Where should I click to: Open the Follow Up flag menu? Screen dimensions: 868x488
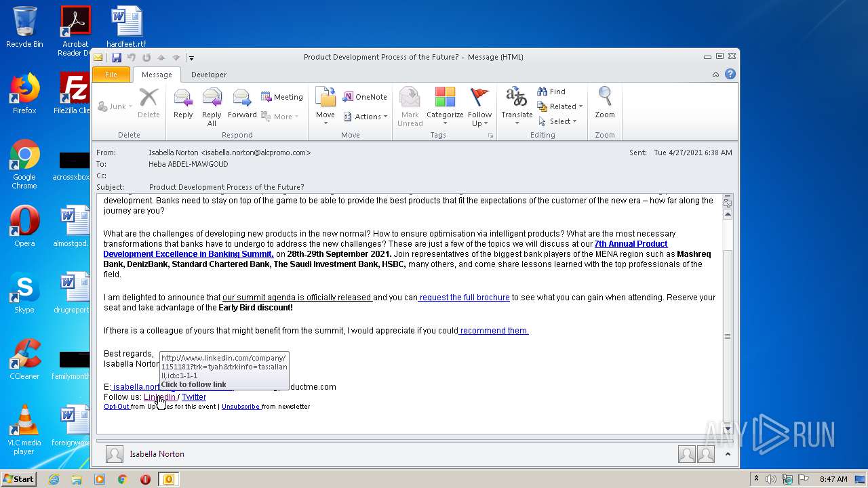point(479,106)
